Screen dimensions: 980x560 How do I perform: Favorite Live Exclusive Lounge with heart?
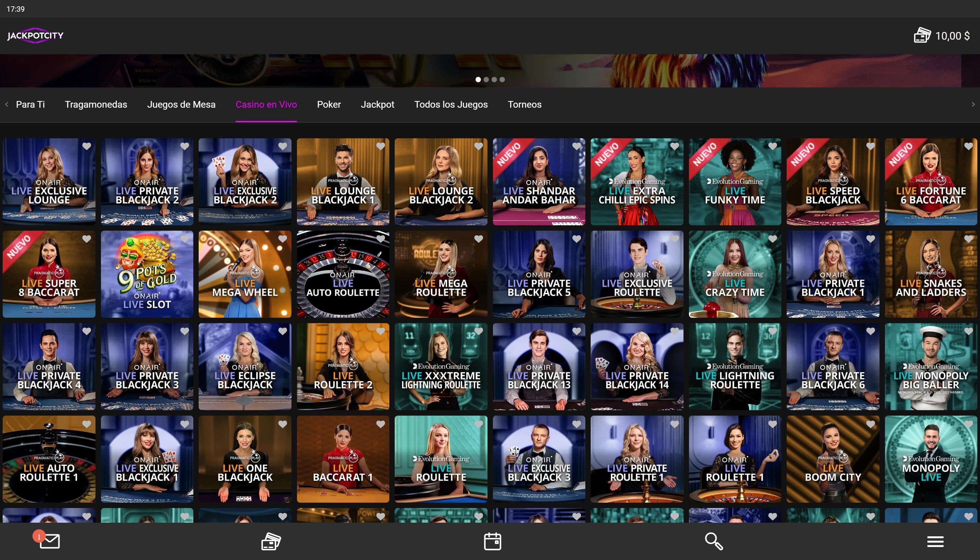click(87, 146)
